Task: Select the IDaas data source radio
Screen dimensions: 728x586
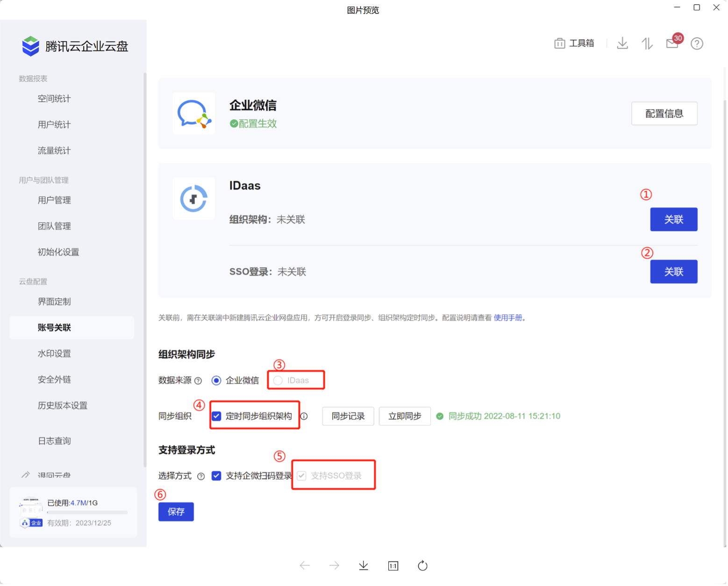Action: pyautogui.click(x=278, y=381)
